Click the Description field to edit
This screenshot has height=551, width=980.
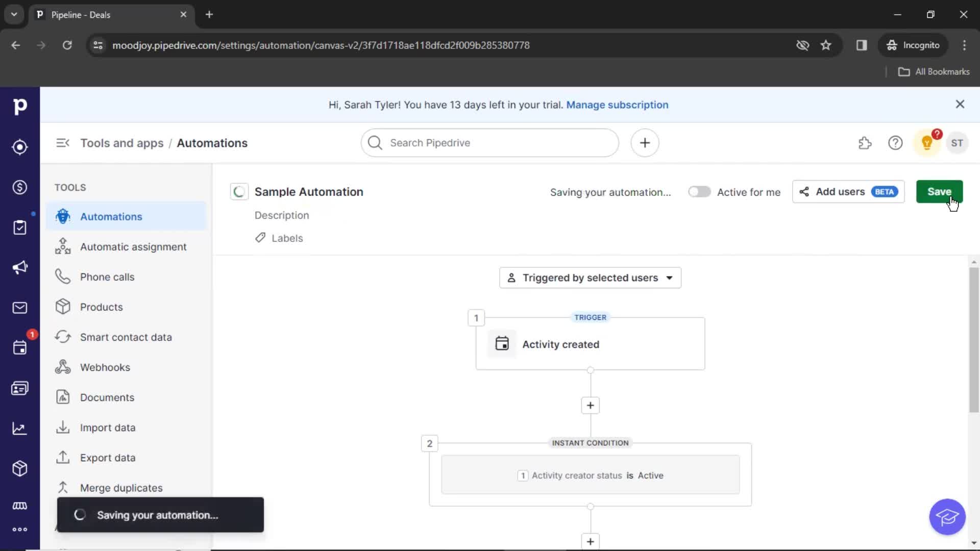(x=281, y=215)
